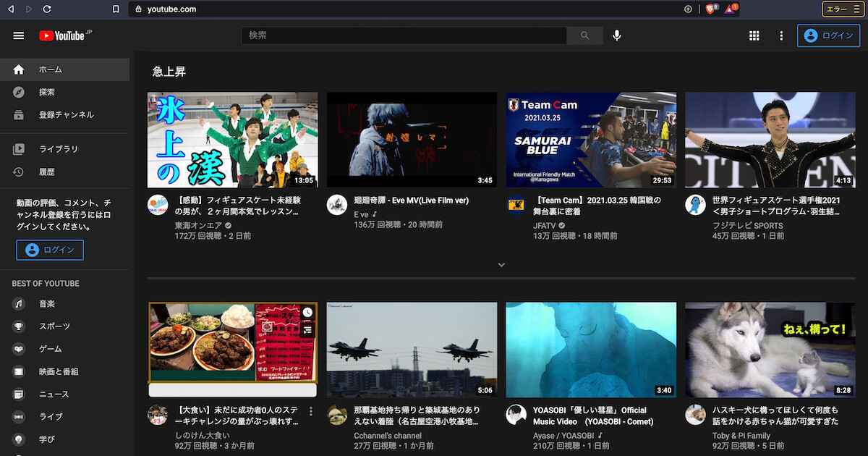Open the YouTube apps grid
Screen dimensions: 868x456
pyautogui.click(x=754, y=35)
